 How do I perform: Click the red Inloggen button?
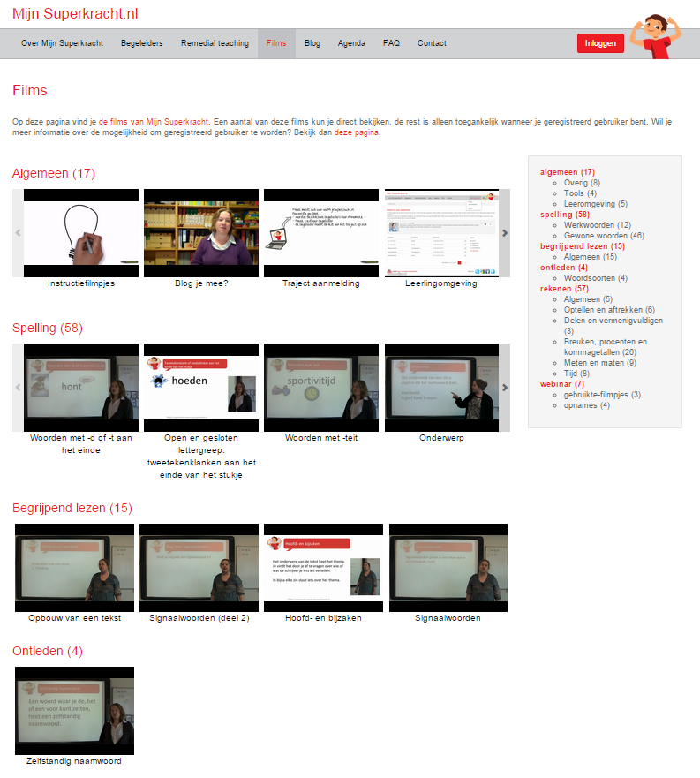pos(600,43)
